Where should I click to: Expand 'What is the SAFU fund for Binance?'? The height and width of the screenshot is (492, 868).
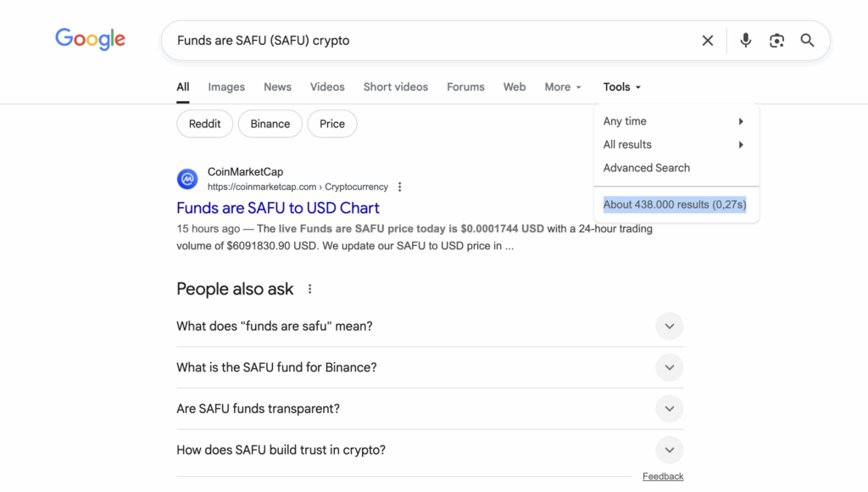669,367
